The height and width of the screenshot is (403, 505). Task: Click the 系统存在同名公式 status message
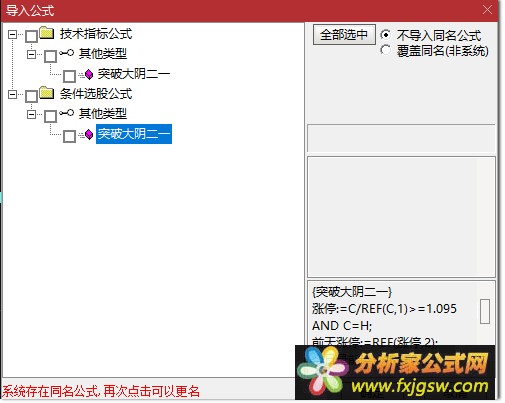pyautogui.click(x=101, y=391)
